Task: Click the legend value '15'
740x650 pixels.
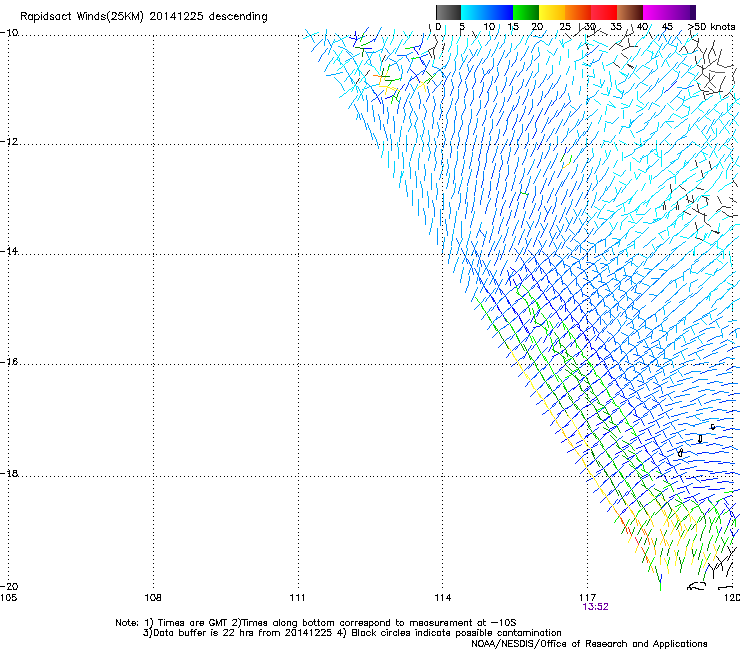Action: [x=513, y=27]
